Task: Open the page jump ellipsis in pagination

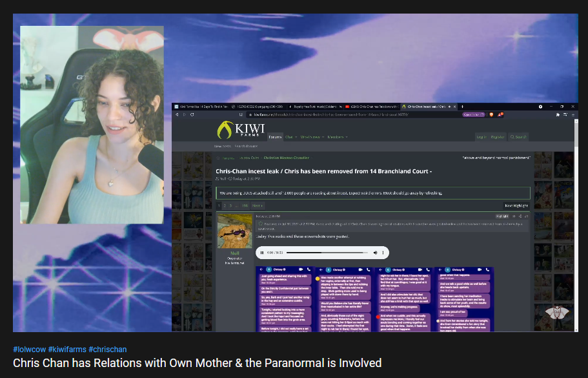Action: (236, 205)
